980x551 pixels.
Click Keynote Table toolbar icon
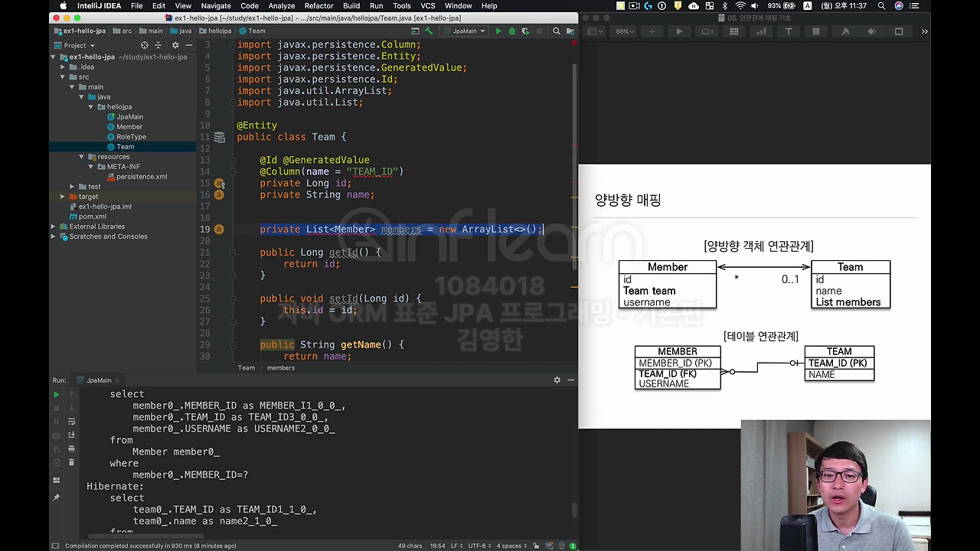(x=734, y=31)
